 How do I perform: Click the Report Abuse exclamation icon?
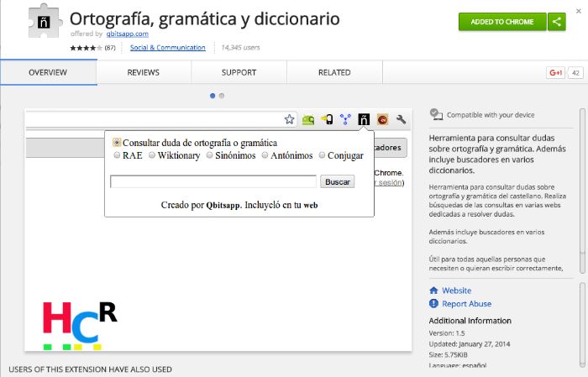point(433,304)
